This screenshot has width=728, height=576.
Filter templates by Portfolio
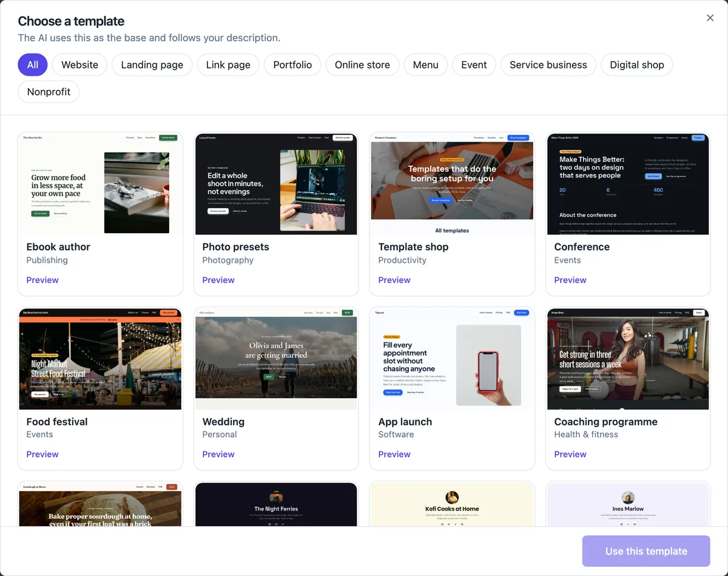click(292, 65)
